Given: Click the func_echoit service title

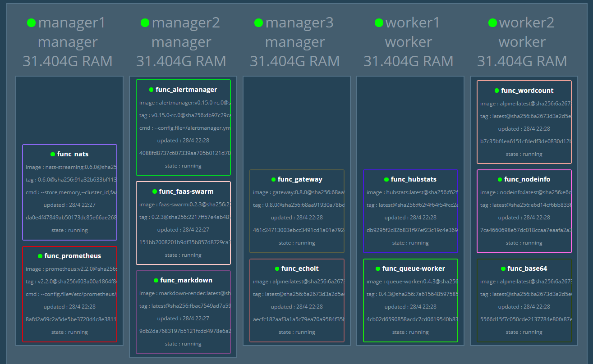Looking at the screenshot, I should pyautogui.click(x=300, y=268).
